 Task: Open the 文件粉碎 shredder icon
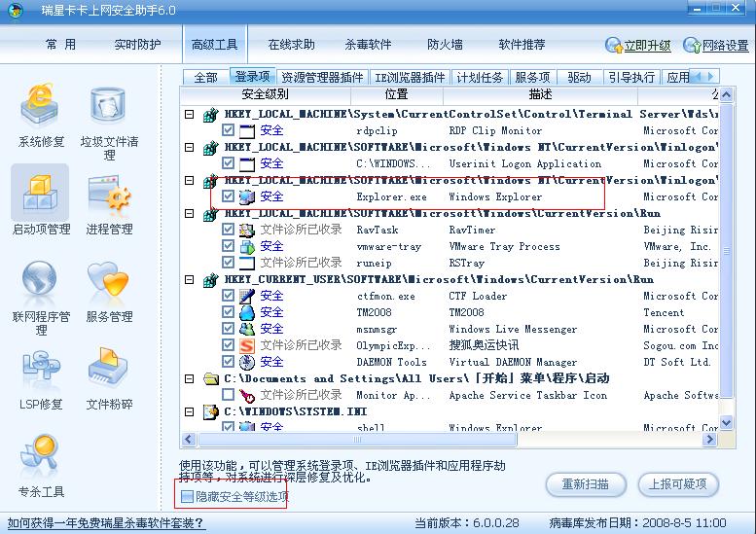pyautogui.click(x=108, y=368)
